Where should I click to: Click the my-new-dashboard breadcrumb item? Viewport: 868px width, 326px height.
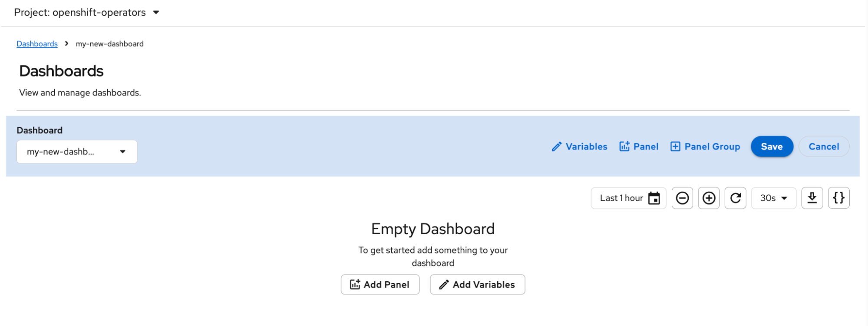tap(109, 44)
